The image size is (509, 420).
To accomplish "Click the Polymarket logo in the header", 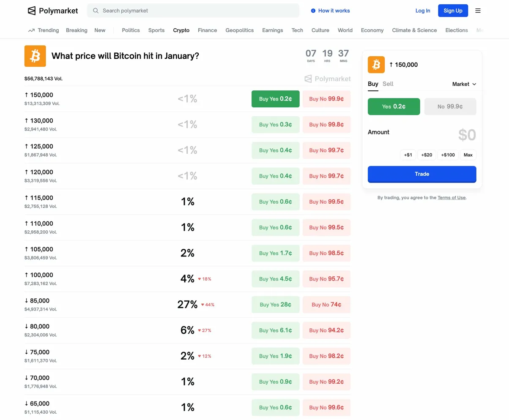I will 53,11.
